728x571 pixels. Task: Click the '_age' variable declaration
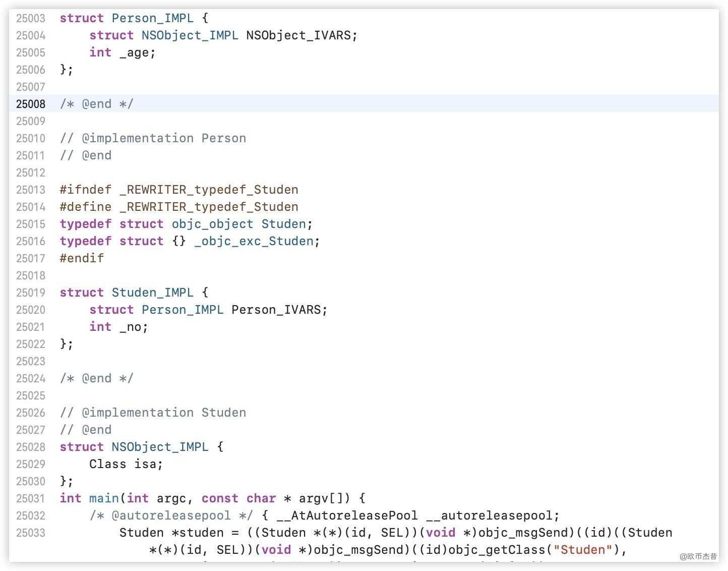(x=137, y=52)
